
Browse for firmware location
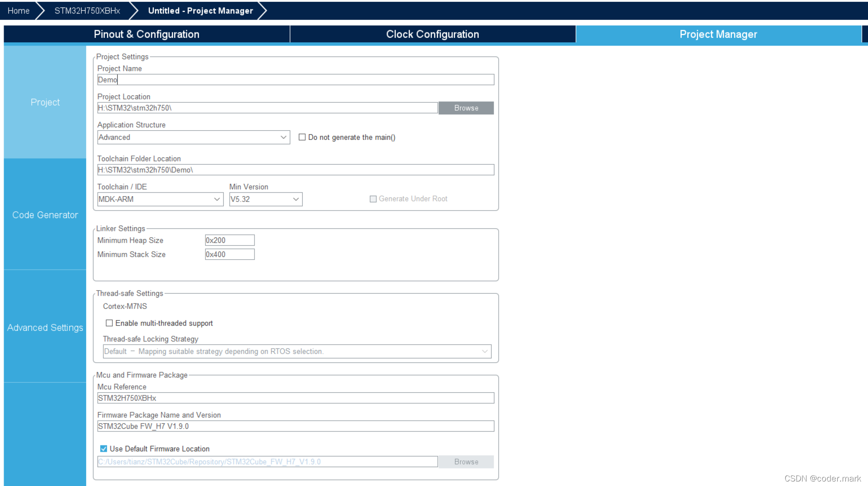tap(466, 462)
